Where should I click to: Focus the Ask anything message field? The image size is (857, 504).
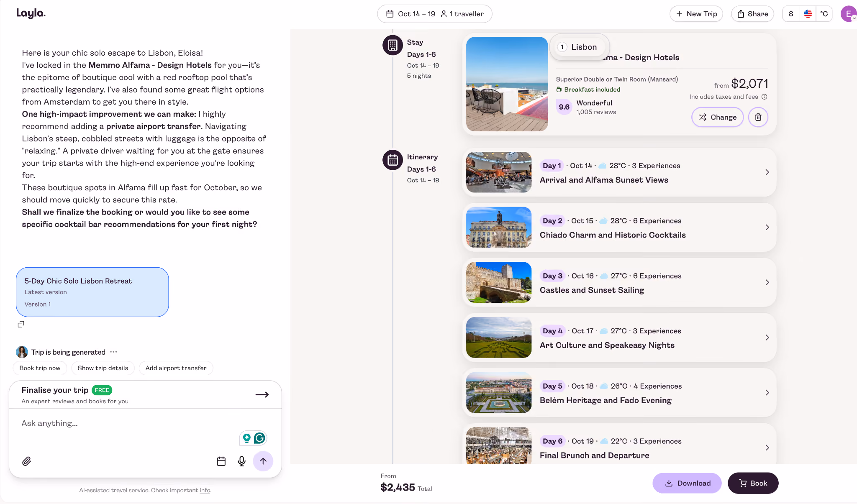(x=126, y=423)
